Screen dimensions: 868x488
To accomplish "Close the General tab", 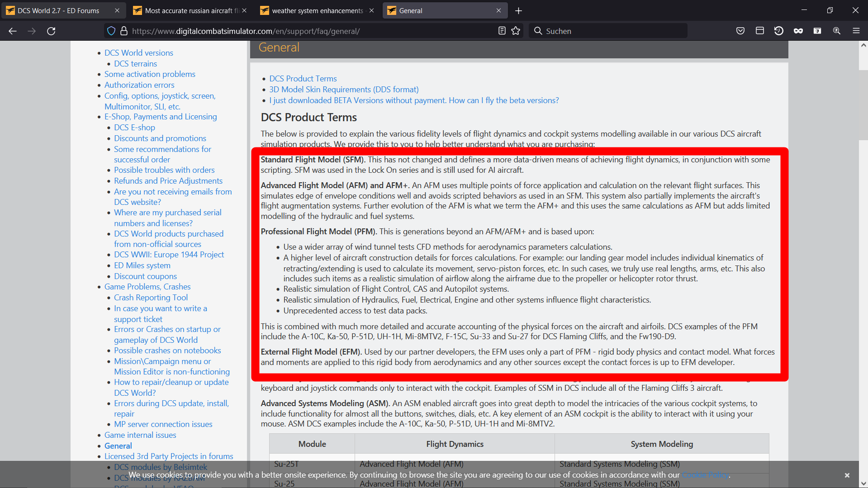I will (499, 10).
